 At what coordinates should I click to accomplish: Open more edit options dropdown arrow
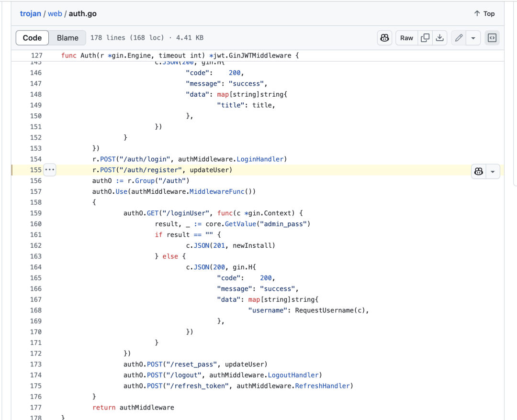click(x=473, y=38)
